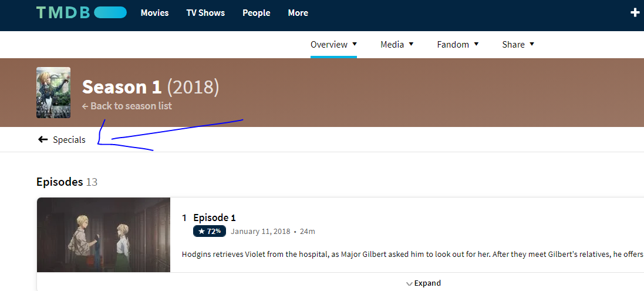Click the TMDB logo
The width and height of the screenshot is (644, 291).
point(81,12)
